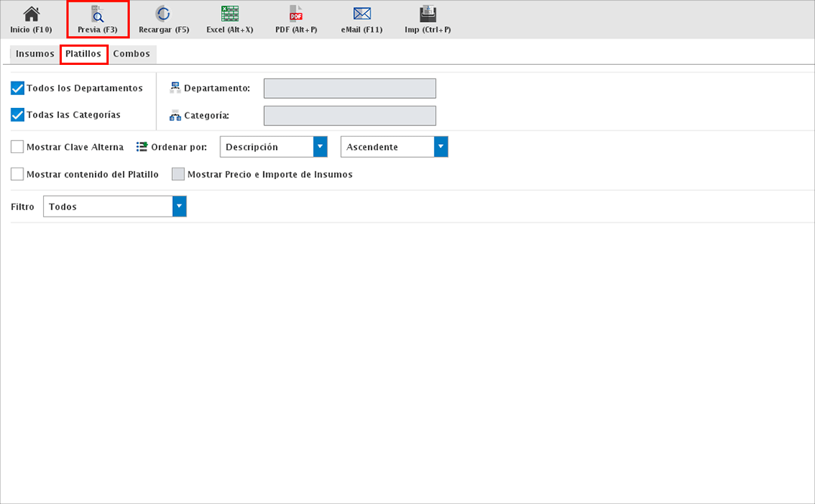
Task: Switch to the Insumos tab
Action: click(x=35, y=54)
